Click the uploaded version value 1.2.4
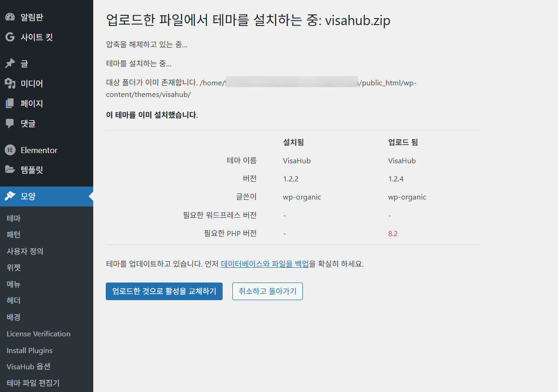 pos(396,179)
